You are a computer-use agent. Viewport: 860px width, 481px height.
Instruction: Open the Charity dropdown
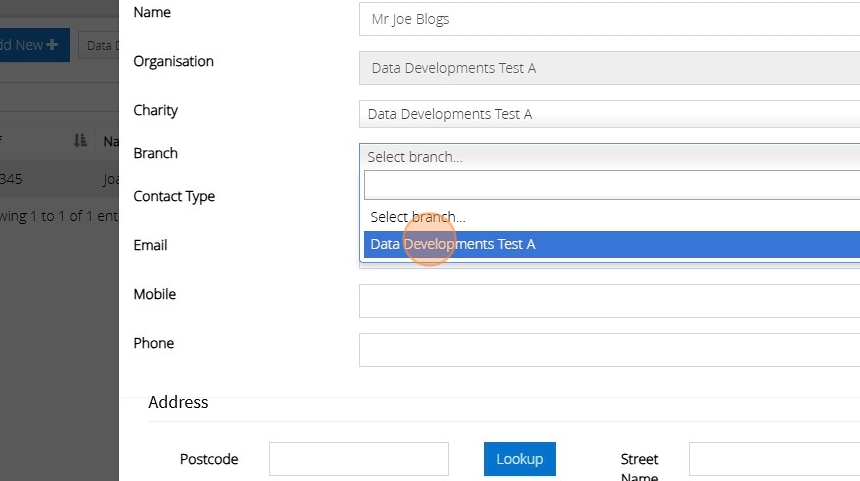[x=608, y=114]
